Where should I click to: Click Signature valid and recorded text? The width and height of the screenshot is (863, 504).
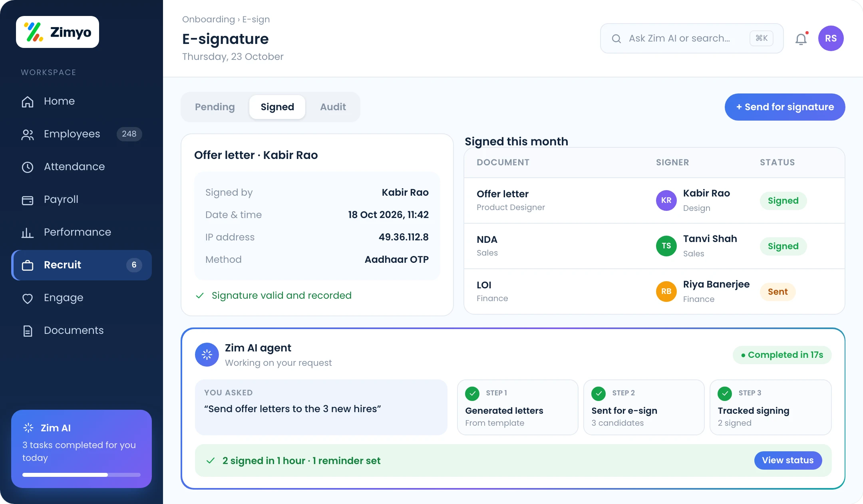click(x=281, y=296)
